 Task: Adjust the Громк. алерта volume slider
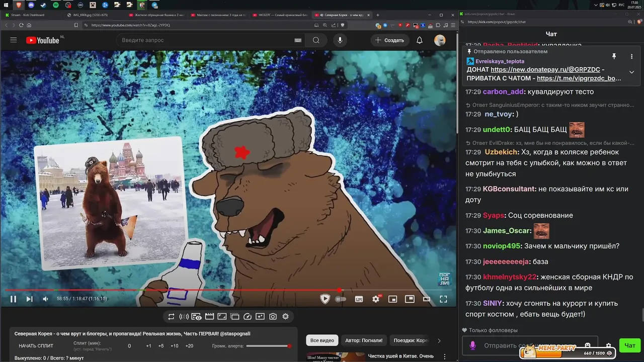[269, 346]
